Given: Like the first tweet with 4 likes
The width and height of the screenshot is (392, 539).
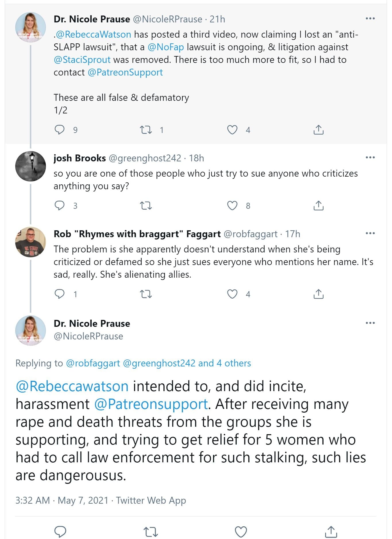Looking at the screenshot, I should pyautogui.click(x=232, y=130).
